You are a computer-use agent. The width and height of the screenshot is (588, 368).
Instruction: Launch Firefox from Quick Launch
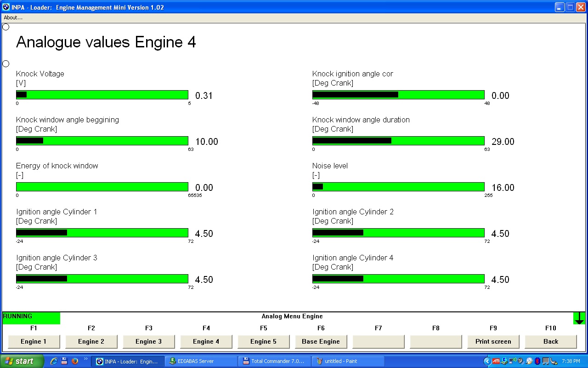click(x=74, y=361)
